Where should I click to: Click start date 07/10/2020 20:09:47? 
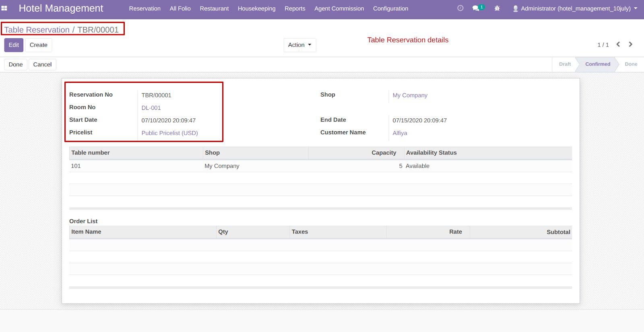(x=168, y=120)
